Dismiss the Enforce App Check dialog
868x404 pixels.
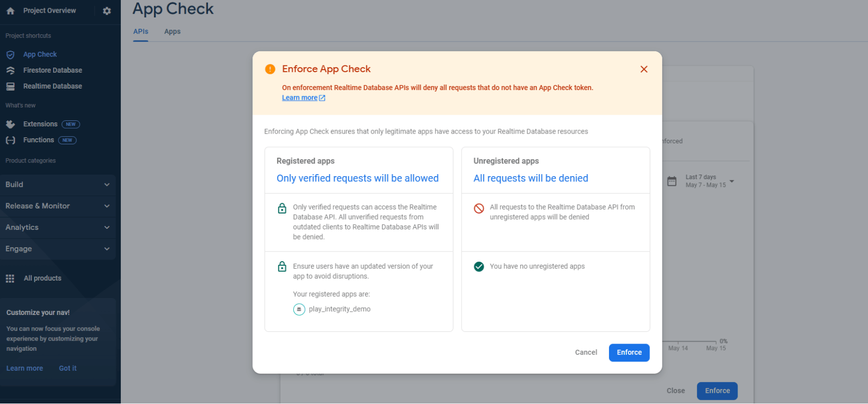644,69
